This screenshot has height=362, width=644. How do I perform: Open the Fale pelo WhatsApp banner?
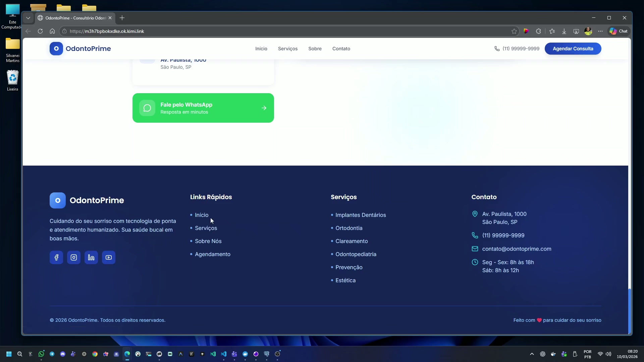203,108
